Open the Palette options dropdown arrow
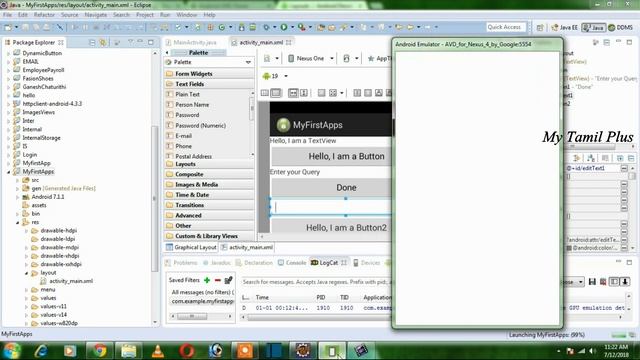640x360 pixels. coord(248,62)
